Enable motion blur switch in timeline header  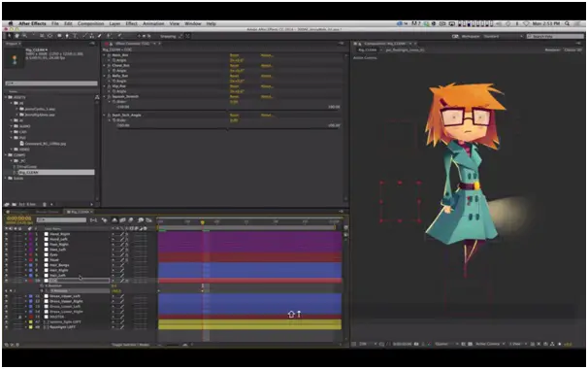coord(131,220)
